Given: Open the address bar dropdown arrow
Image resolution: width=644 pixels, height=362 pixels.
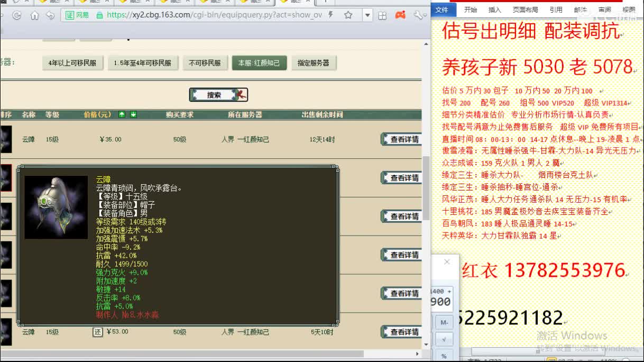Looking at the screenshot, I should pos(367,15).
